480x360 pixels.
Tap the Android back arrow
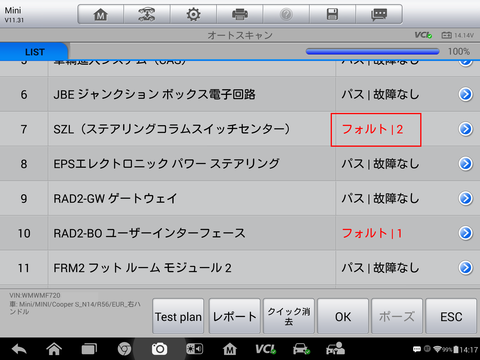pos(19,349)
